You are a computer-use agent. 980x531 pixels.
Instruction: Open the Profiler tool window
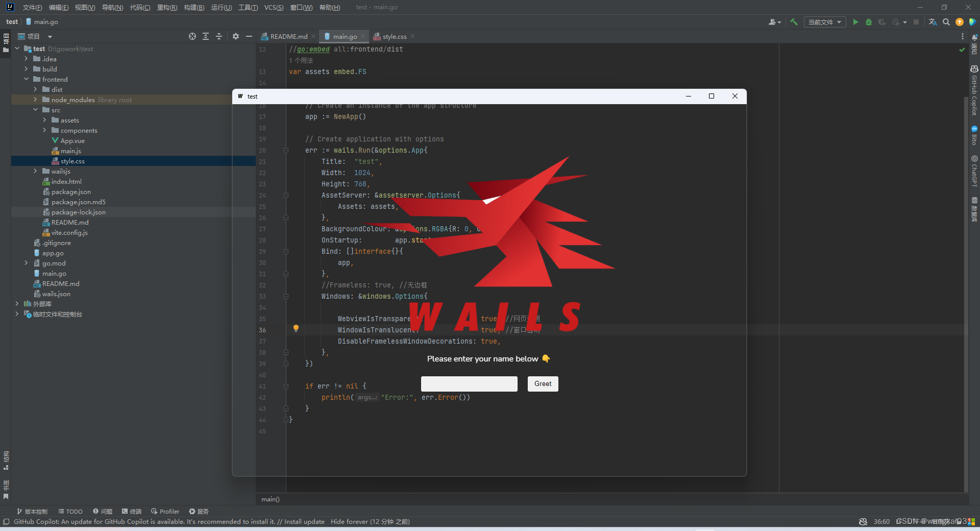pos(165,511)
